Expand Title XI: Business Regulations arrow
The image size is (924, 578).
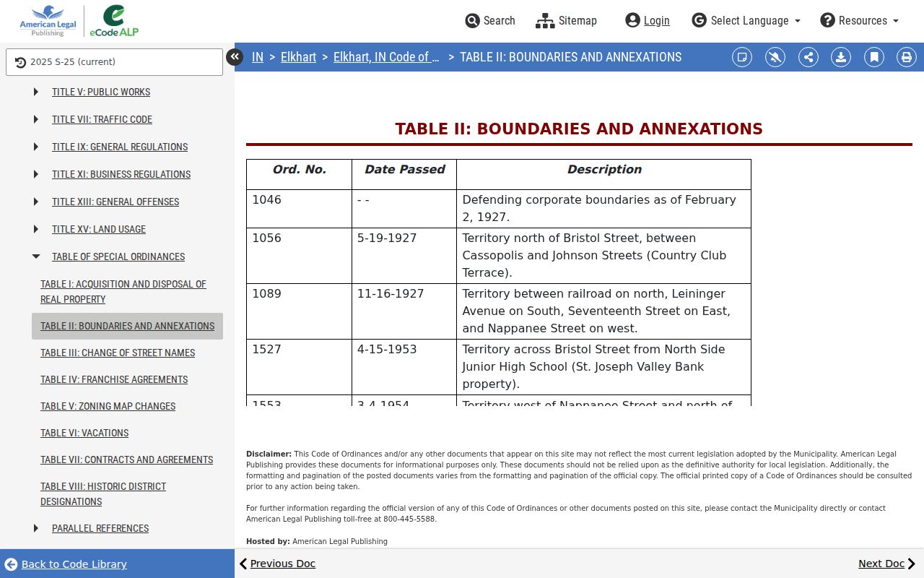[36, 174]
